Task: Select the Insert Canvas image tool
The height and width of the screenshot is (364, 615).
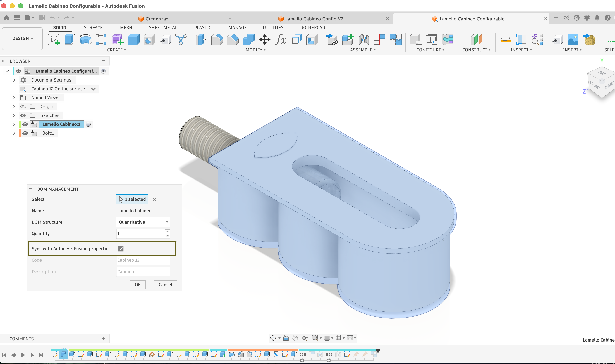Action: pos(573,39)
